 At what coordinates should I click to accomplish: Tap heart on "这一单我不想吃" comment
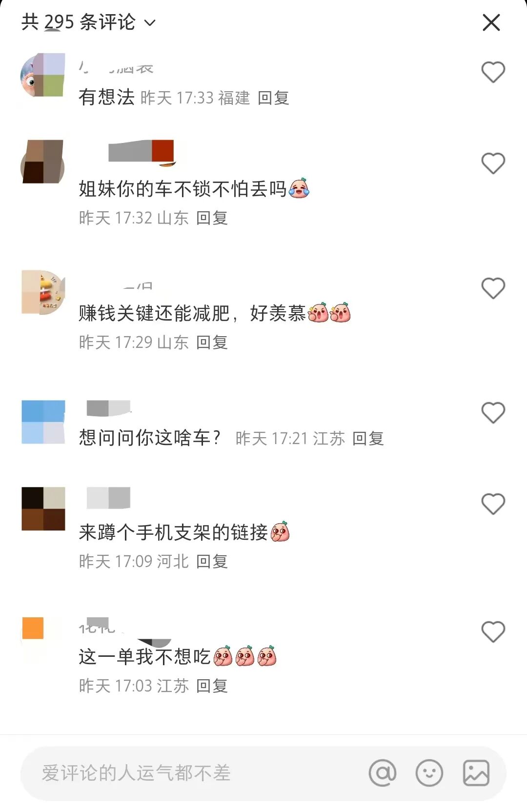point(493,631)
